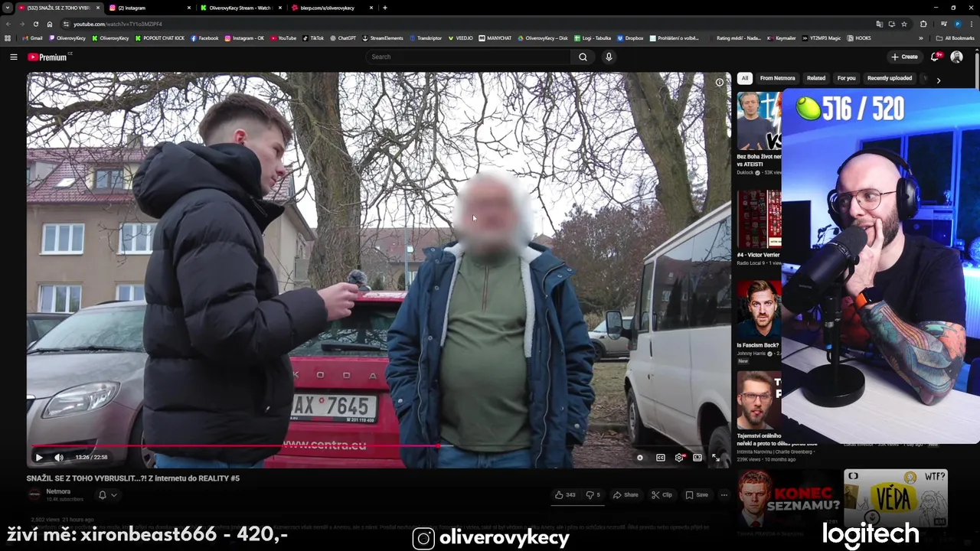Dislike the video thumbs-down button
This screenshot has height=551, width=980.
tap(593, 494)
